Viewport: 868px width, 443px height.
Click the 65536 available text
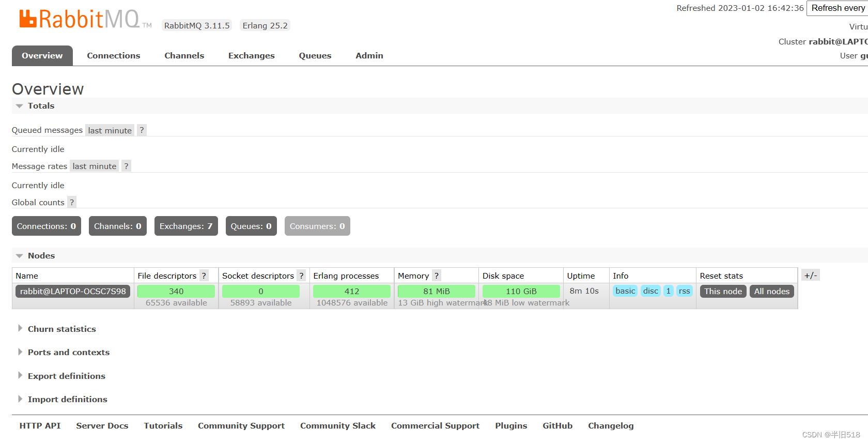tap(176, 302)
